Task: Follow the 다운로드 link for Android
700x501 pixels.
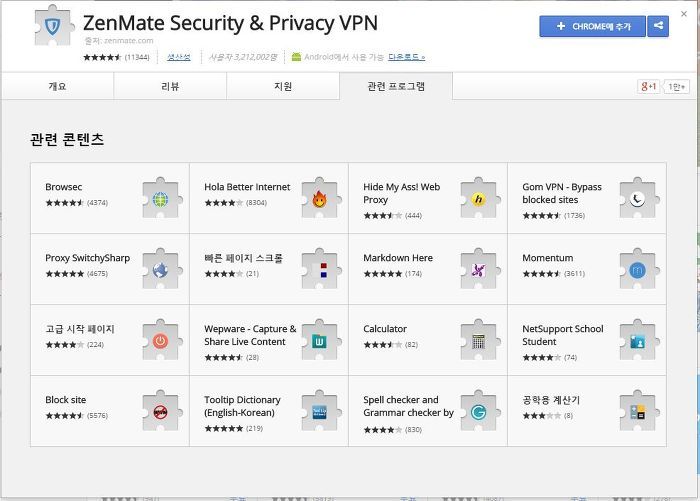Action: coord(407,57)
